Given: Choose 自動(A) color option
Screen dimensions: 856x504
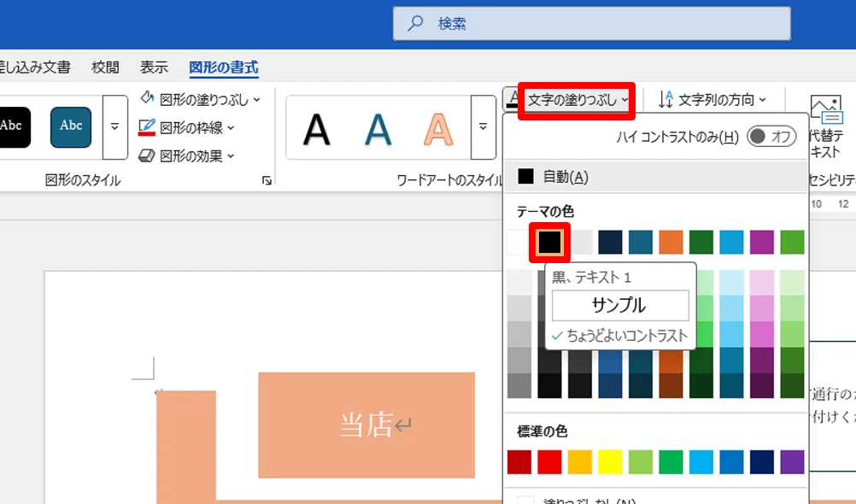Looking at the screenshot, I should click(x=655, y=176).
